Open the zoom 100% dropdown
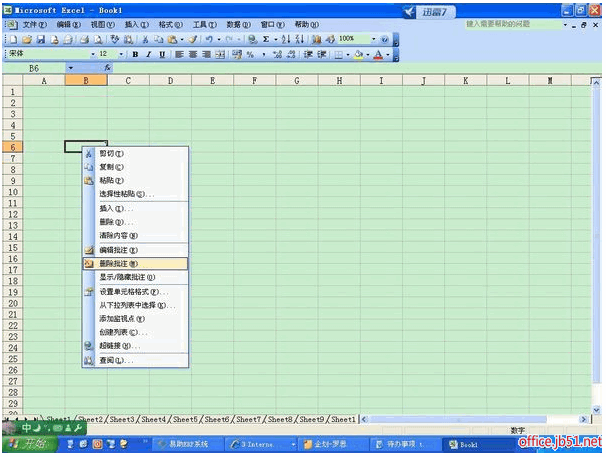Screen dimensions: 606x457 click(x=373, y=39)
